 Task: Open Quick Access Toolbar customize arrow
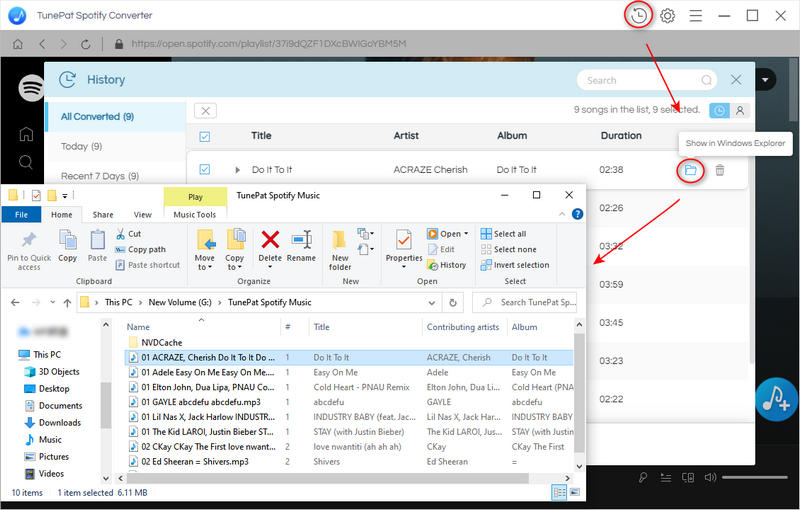(x=65, y=195)
